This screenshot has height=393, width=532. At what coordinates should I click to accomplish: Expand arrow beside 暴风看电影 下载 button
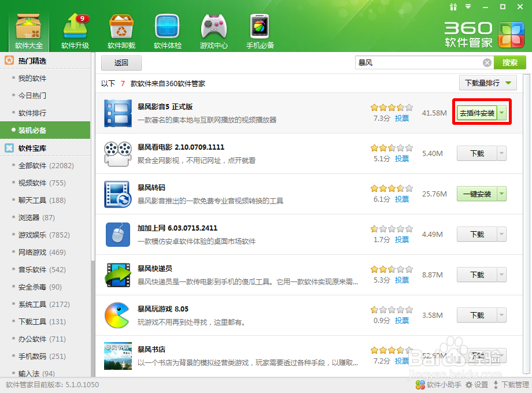502,154
